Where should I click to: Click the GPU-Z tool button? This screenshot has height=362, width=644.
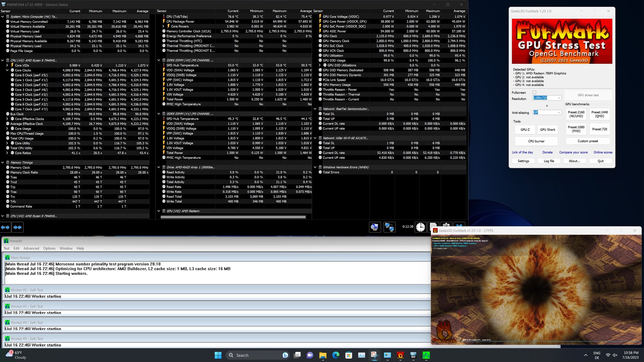click(525, 130)
